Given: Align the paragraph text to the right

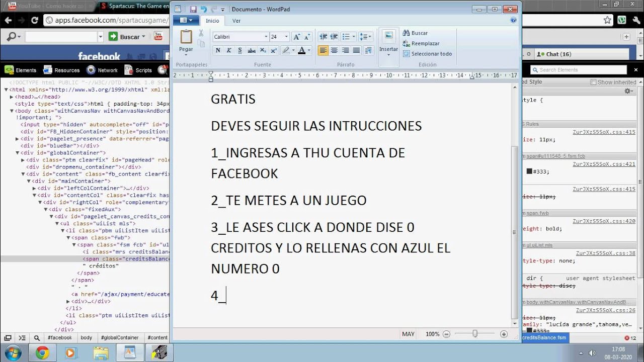Looking at the screenshot, I should click(x=345, y=50).
